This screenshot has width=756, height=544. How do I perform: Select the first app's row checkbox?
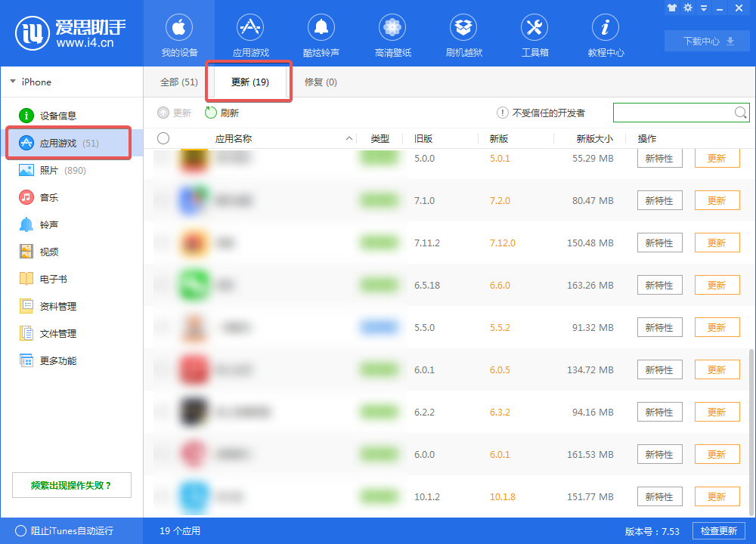pos(164,159)
